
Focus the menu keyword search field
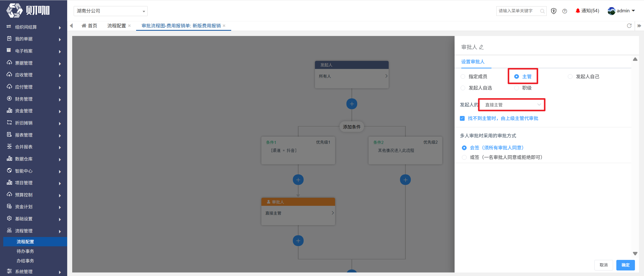tap(518, 11)
